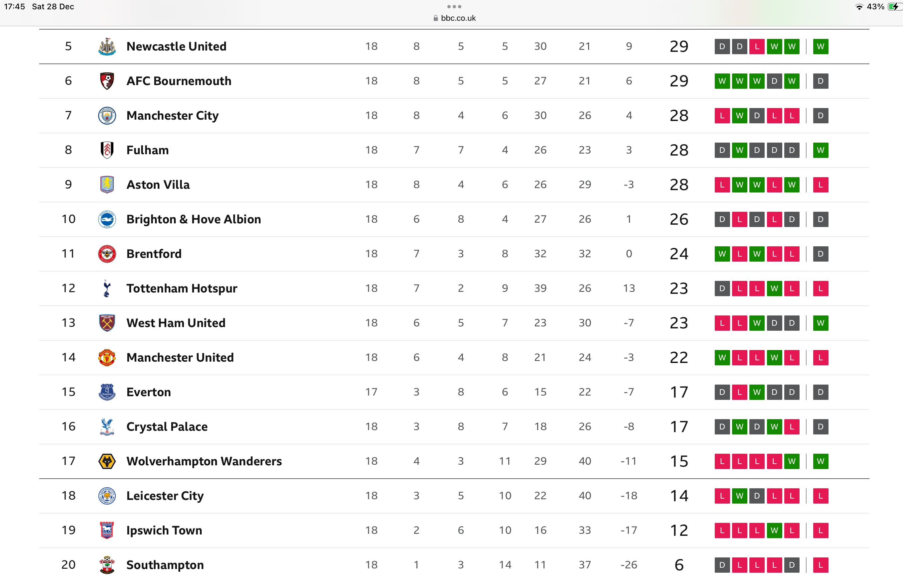Open Brighton & Hove Albion team link

click(194, 219)
